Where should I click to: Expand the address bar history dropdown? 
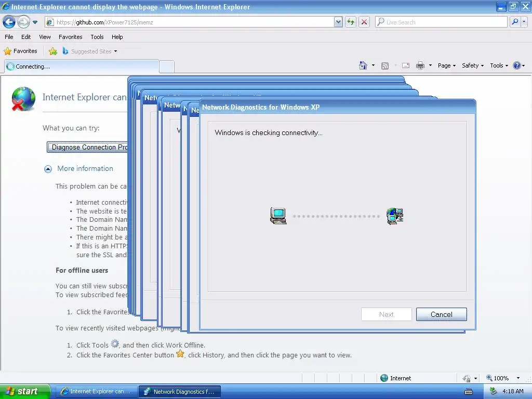338,22
